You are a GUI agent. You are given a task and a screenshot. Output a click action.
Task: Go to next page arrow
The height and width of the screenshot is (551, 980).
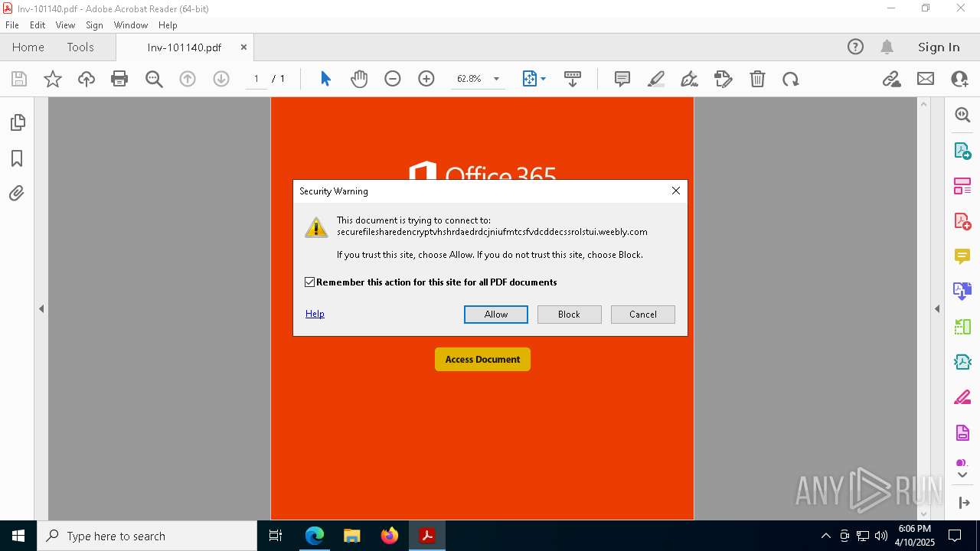point(221,79)
